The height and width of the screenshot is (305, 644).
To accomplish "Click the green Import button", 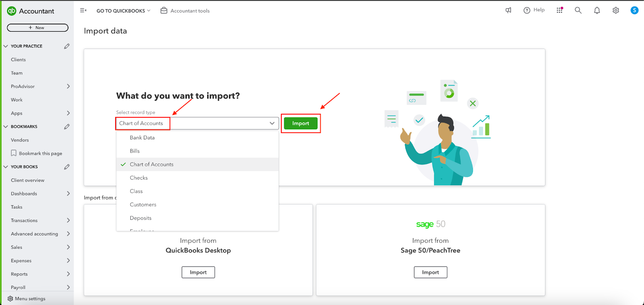I will point(301,123).
